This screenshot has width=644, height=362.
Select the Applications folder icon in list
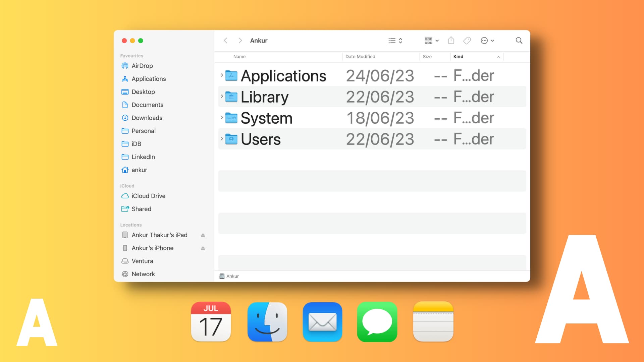231,76
